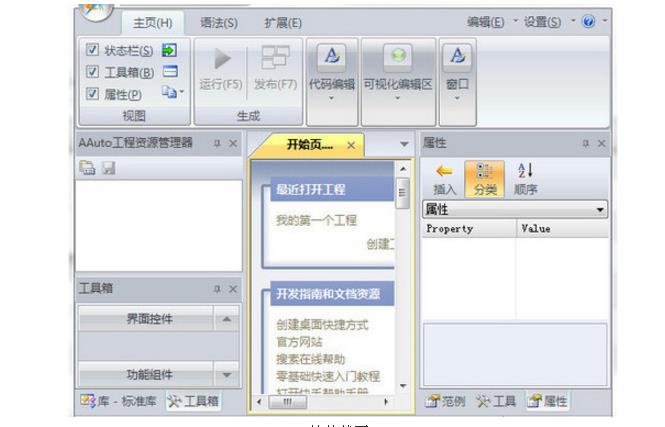Click the 插入 arrow icon in 属性 panel
This screenshot has height=427, width=665.
[444, 172]
